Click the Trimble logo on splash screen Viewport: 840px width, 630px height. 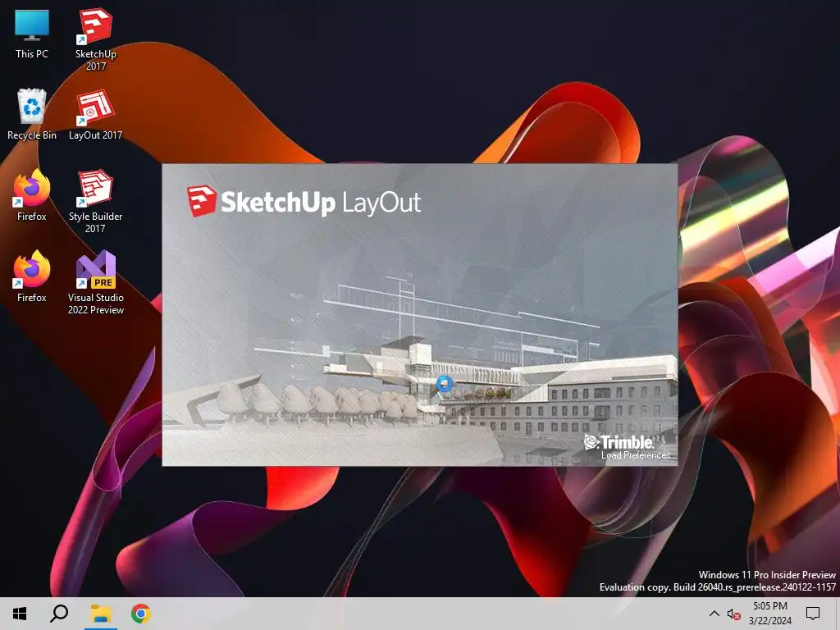[619, 442]
